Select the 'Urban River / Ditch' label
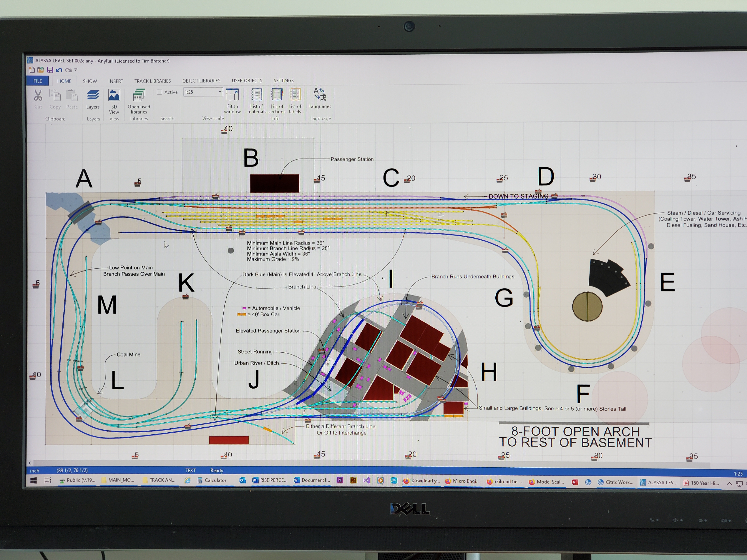Screen dimensions: 747x560 pos(257,363)
